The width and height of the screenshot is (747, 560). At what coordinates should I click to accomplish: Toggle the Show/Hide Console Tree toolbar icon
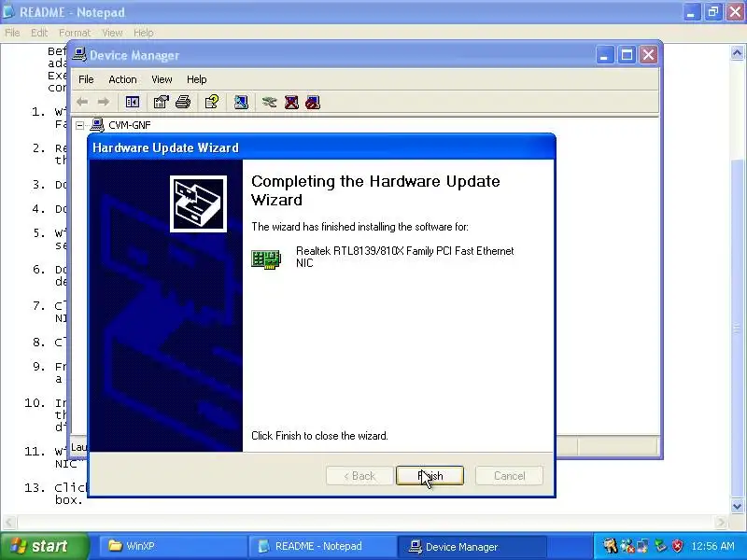point(132,102)
